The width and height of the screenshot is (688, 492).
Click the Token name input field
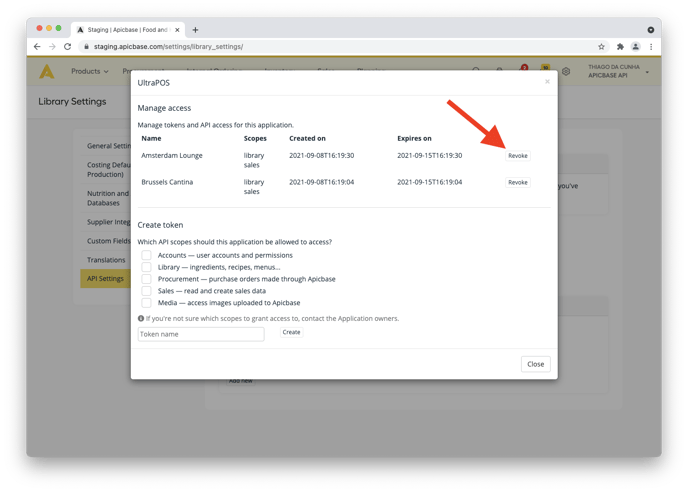201,334
